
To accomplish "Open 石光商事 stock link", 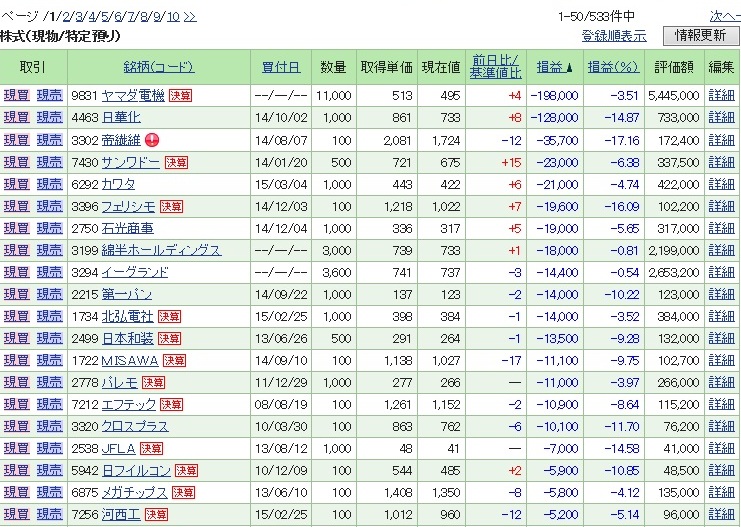I will tap(128, 228).
